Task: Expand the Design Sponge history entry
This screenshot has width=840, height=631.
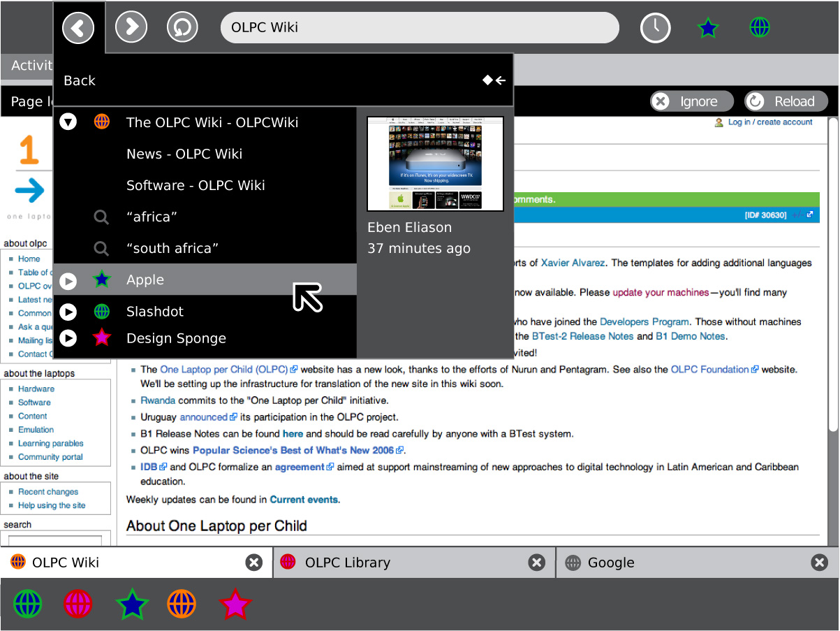Action: click(x=68, y=338)
